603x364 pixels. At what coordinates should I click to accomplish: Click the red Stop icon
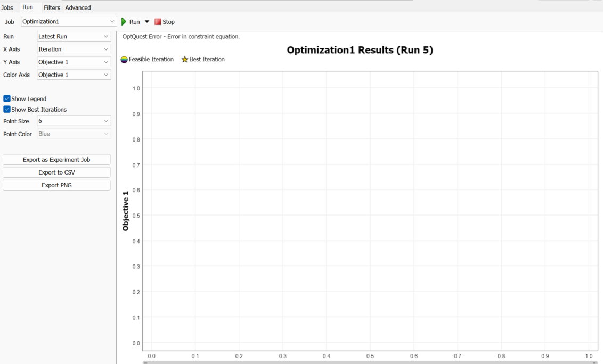(158, 22)
